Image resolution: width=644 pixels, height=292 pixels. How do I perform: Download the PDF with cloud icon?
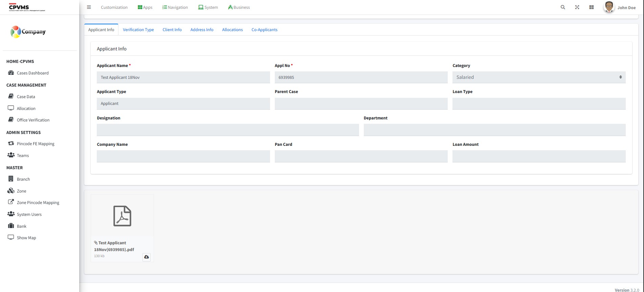coord(147,257)
